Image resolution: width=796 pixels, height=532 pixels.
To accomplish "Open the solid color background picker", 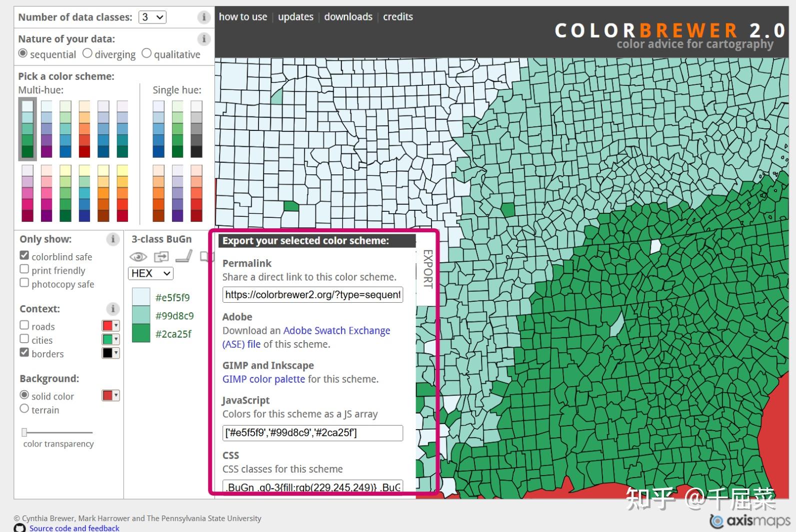I will (x=110, y=396).
